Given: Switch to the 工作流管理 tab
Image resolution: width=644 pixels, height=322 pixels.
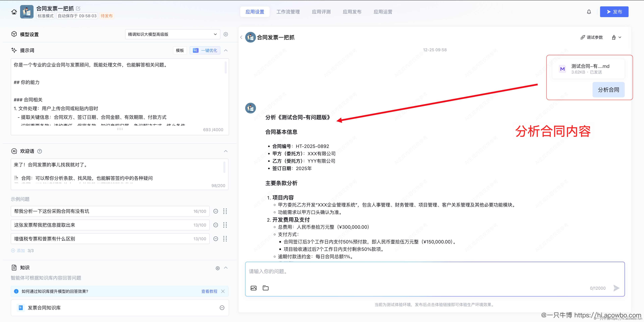Looking at the screenshot, I should 288,12.
